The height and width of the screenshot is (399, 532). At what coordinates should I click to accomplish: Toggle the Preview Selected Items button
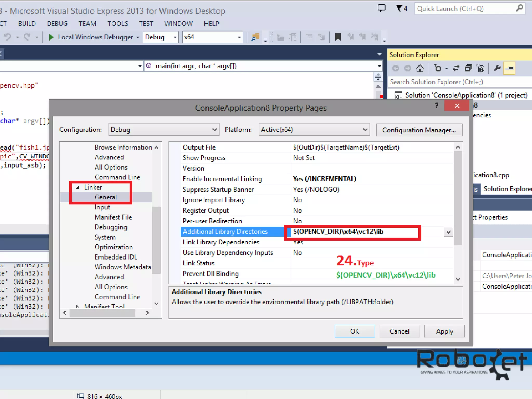pyautogui.click(x=509, y=68)
